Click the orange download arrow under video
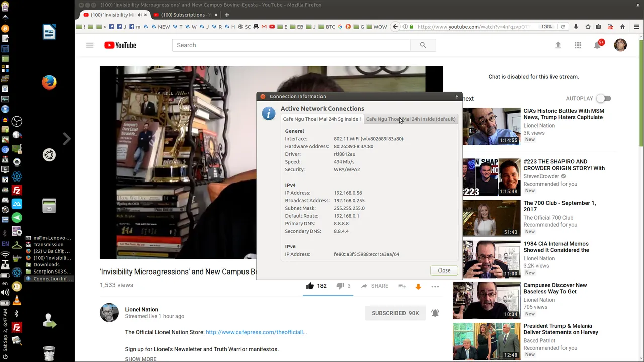644x362 pixels. pos(418,286)
